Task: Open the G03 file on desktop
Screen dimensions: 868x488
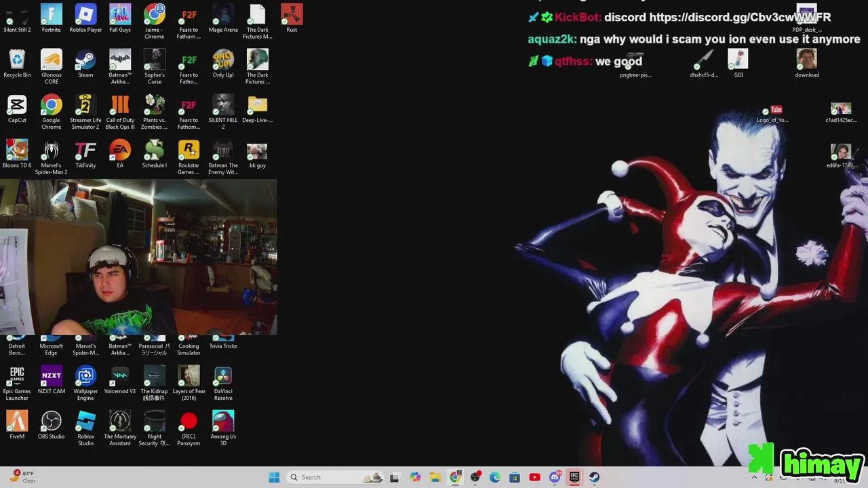Action: (x=738, y=64)
